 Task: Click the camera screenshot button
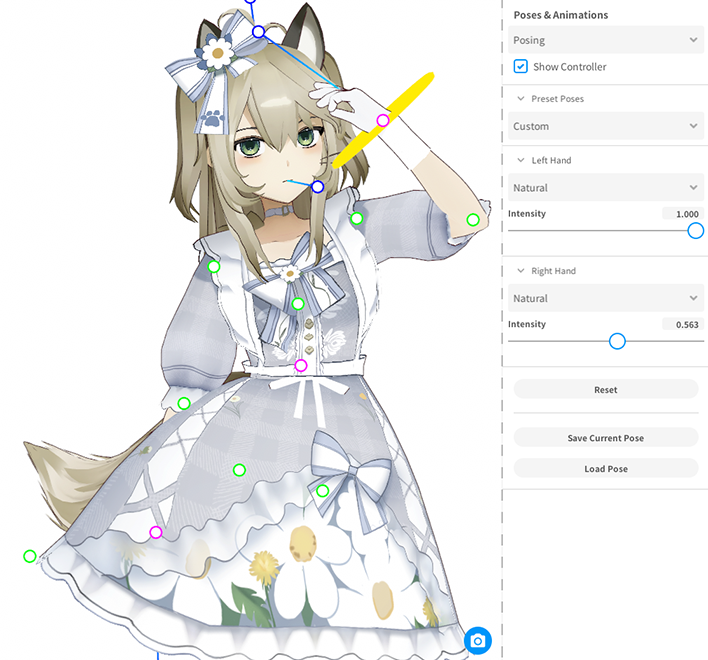pyautogui.click(x=478, y=641)
